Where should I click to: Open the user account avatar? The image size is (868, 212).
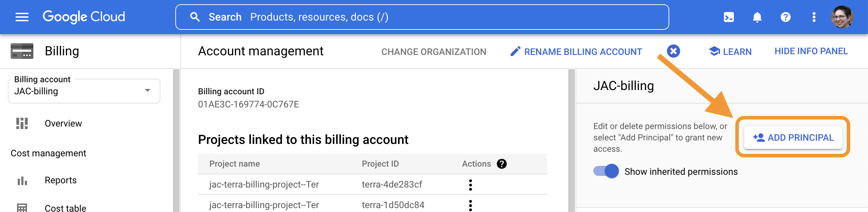pos(842,17)
